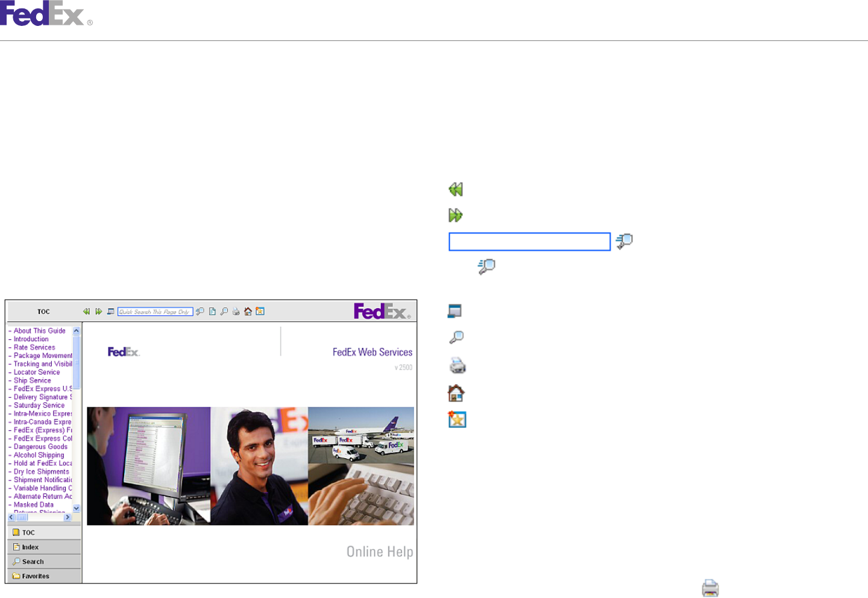Image resolution: width=868 pixels, height=598 pixels.
Task: Select the Variable Handling topic
Action: (x=43, y=488)
